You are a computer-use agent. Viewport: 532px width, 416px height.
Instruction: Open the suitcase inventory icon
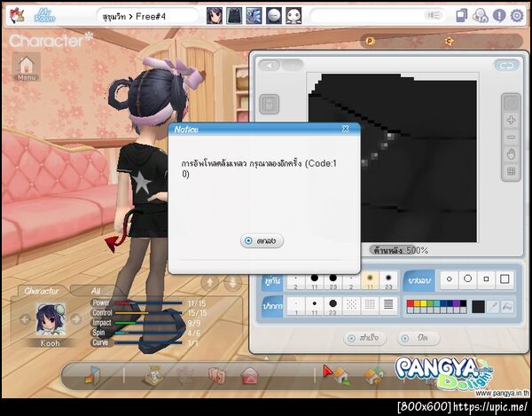click(217, 376)
